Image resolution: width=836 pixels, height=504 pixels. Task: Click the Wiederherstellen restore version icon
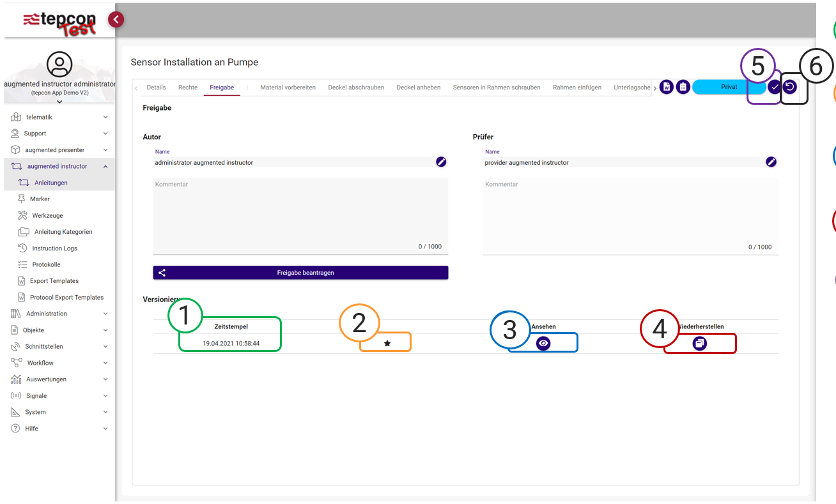(700, 344)
